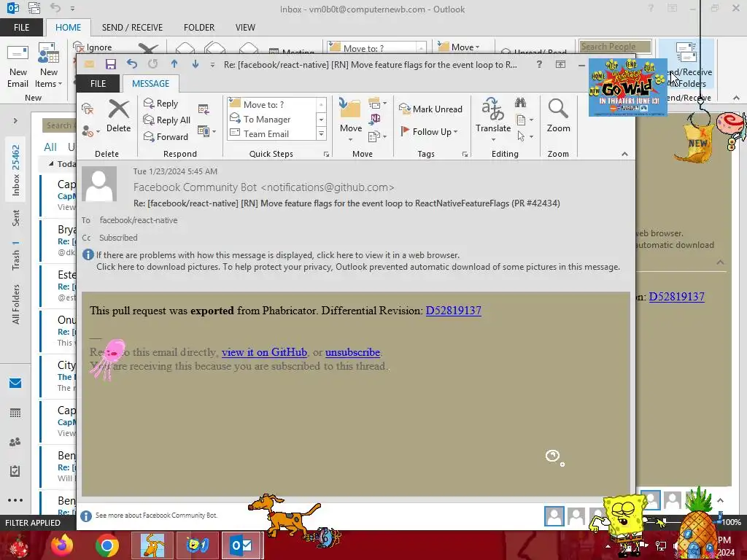Click the first person avatar in the People pane

(x=554, y=516)
